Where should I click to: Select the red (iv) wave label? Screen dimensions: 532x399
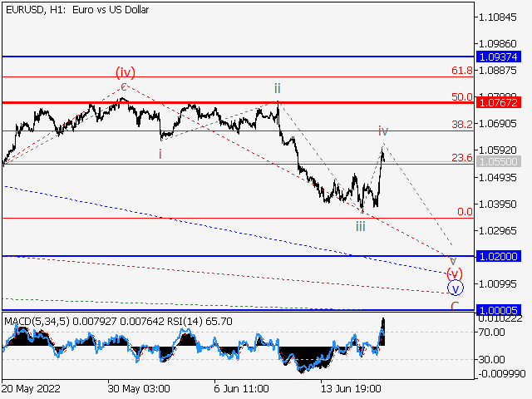(x=126, y=72)
